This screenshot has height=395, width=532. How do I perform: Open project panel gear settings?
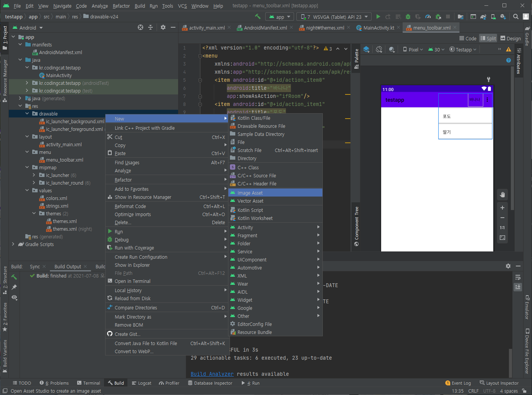click(x=163, y=27)
